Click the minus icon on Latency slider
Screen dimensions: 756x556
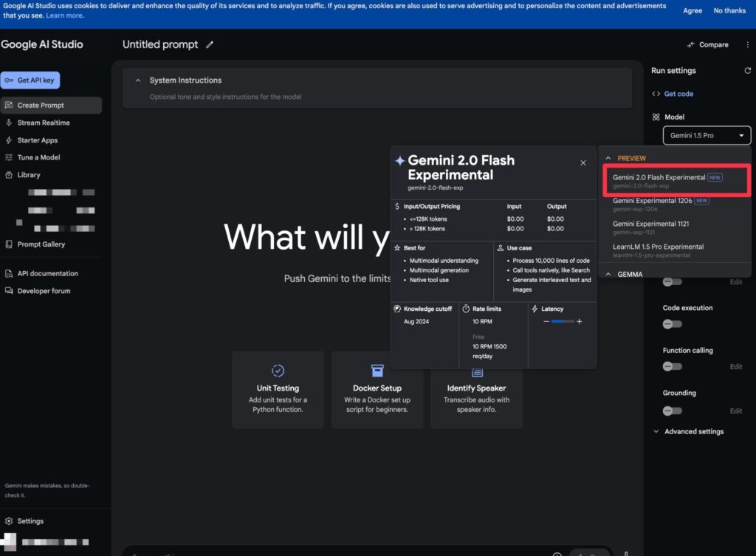(546, 321)
